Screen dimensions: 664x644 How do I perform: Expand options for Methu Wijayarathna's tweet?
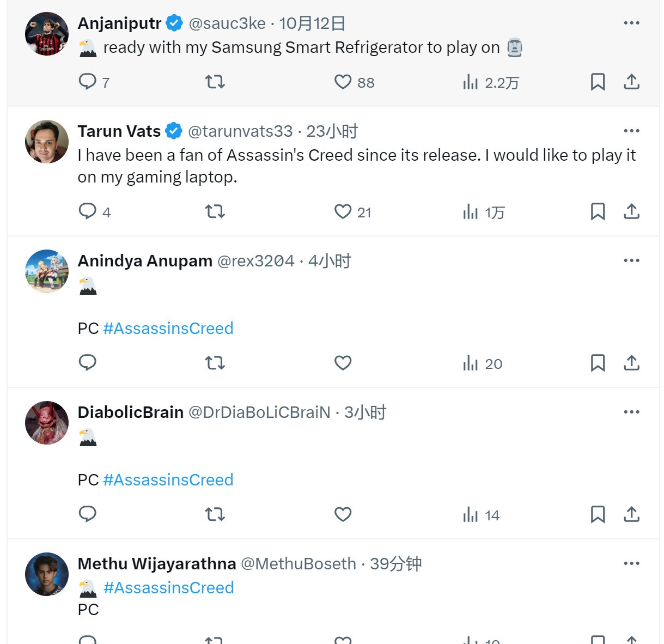click(x=631, y=563)
